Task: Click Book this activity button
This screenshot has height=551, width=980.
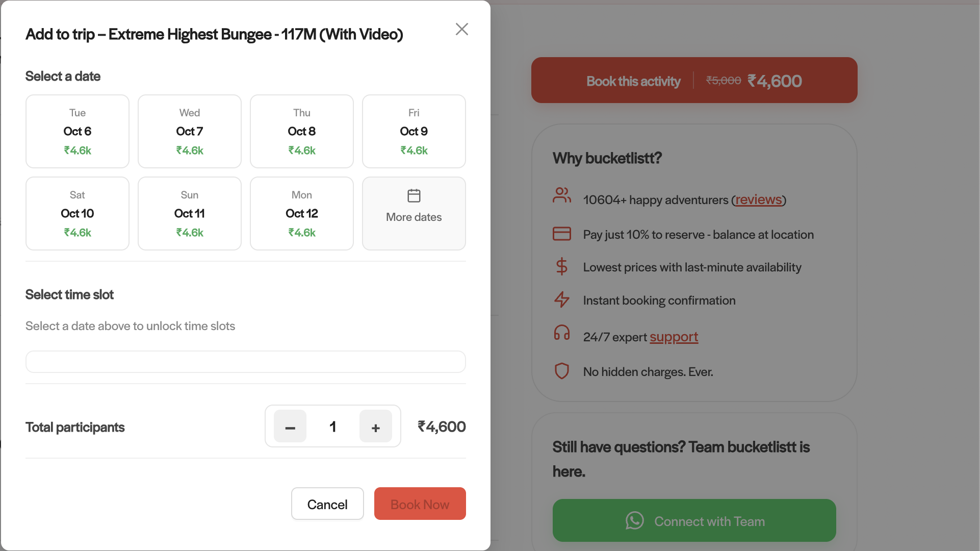Action: 694,80
